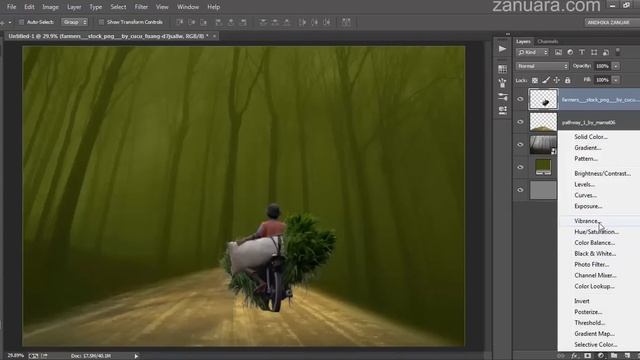Filter layers by pixel layers icon
The width and height of the screenshot is (640, 360).
point(558,52)
